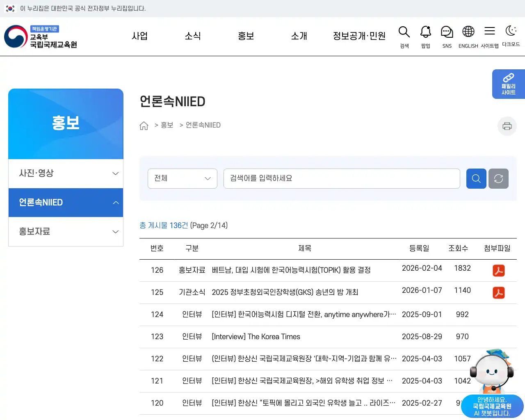Expand the 홍보자료 sidebar section
525x420 pixels.
click(66, 232)
